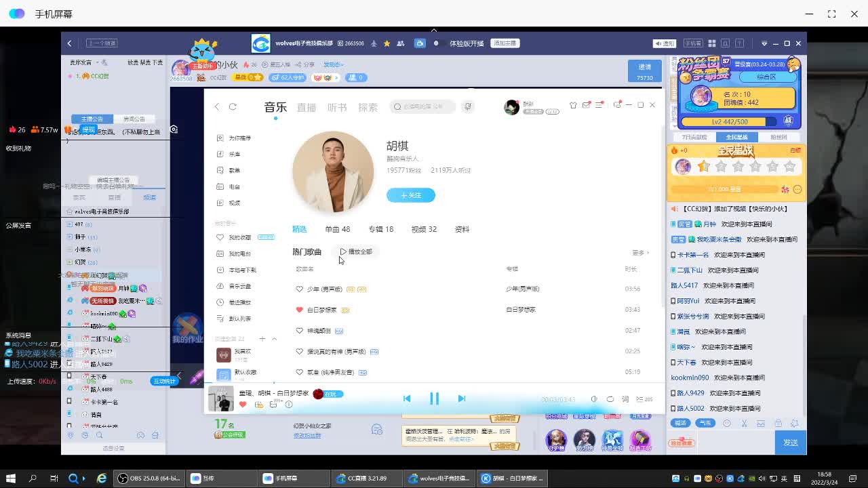This screenshot has height=488, width=868.
Task: Skip to next track
Action: (461, 399)
